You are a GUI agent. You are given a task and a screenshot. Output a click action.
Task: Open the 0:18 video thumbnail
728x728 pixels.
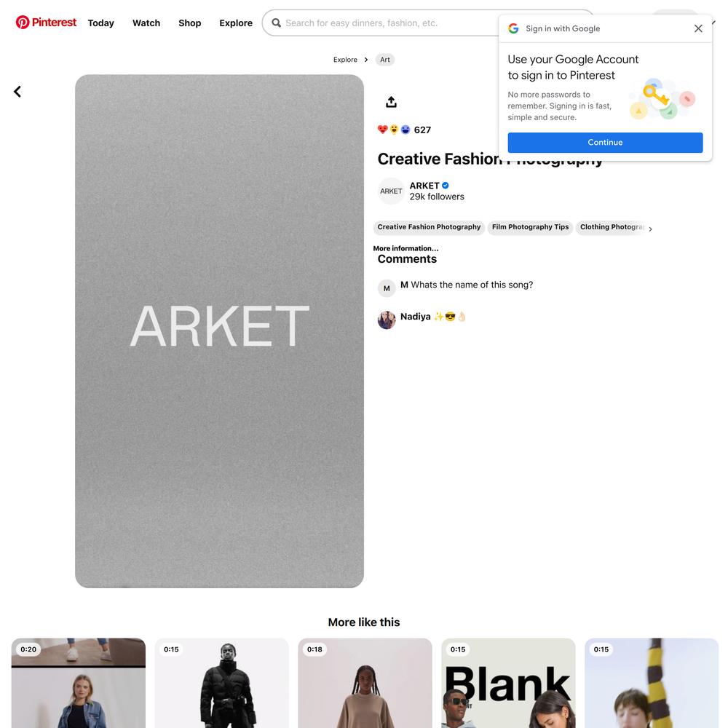(x=365, y=683)
